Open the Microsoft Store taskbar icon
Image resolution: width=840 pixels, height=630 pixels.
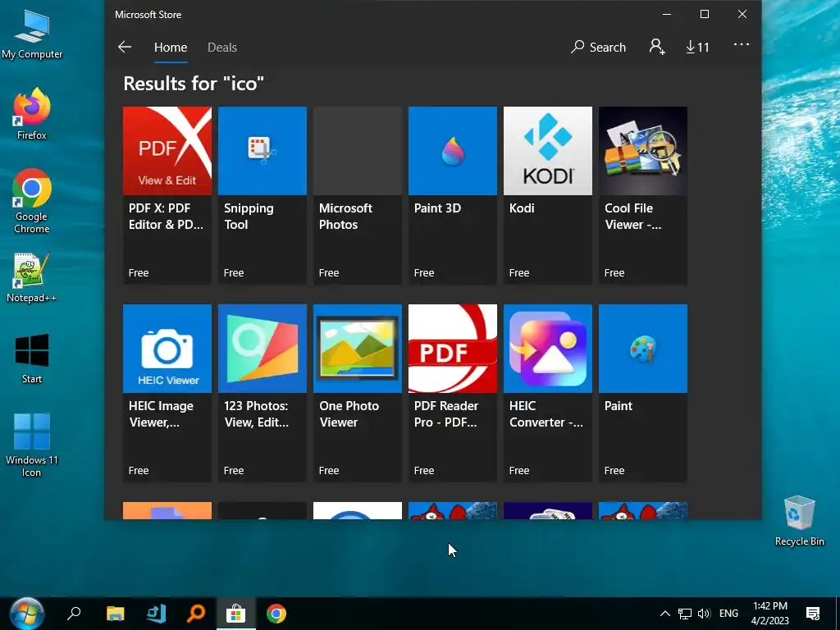pos(235,614)
